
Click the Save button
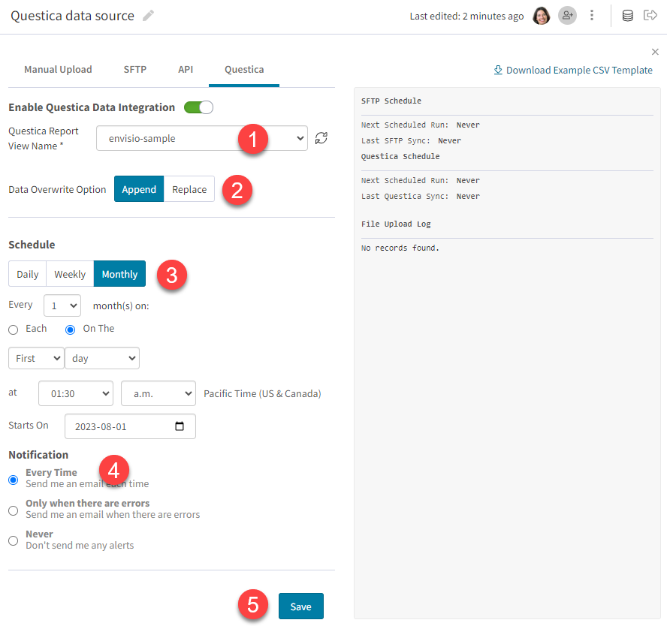(300, 606)
